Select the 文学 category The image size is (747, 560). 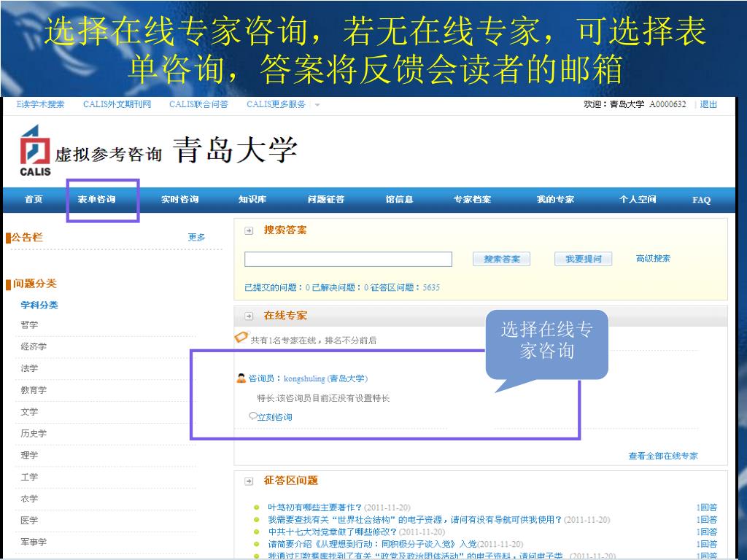pyautogui.click(x=29, y=412)
